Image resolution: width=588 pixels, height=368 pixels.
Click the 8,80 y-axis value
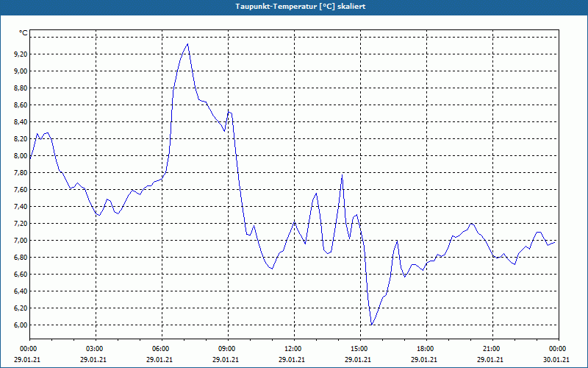tap(21, 88)
